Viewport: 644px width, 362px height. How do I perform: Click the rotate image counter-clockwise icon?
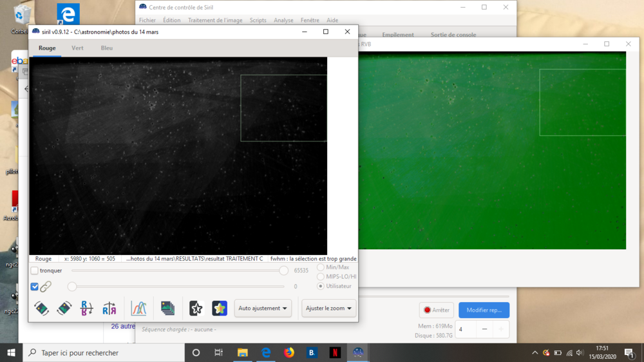41,308
